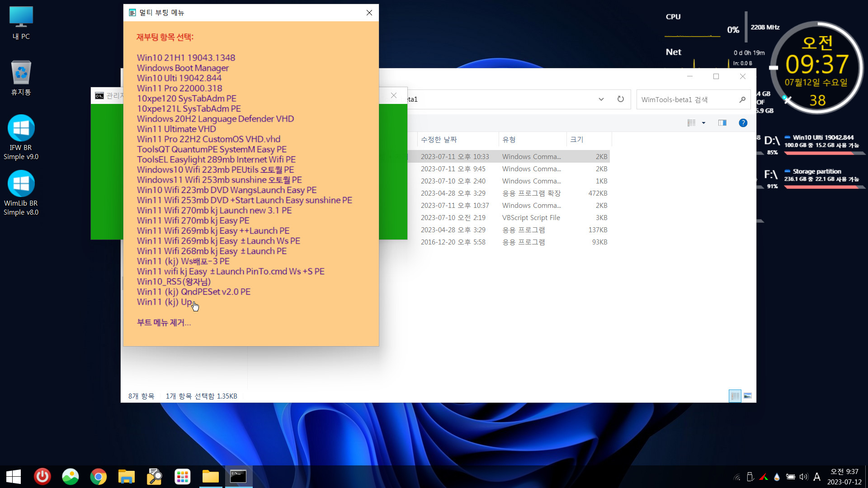The image size is (868, 488).
Task: Click the refresh button in WimTools
Action: (620, 99)
